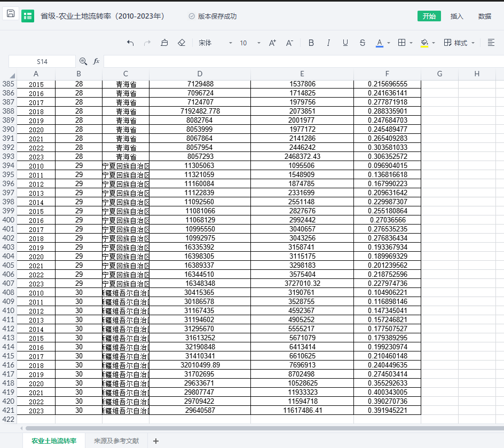
Task: Open the text alignment icon
Action: tap(491, 43)
